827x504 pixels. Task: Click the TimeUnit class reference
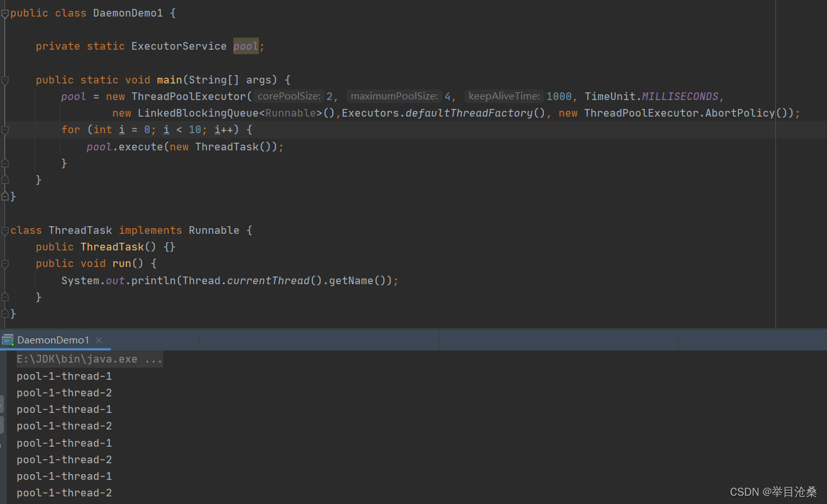[x=610, y=97]
